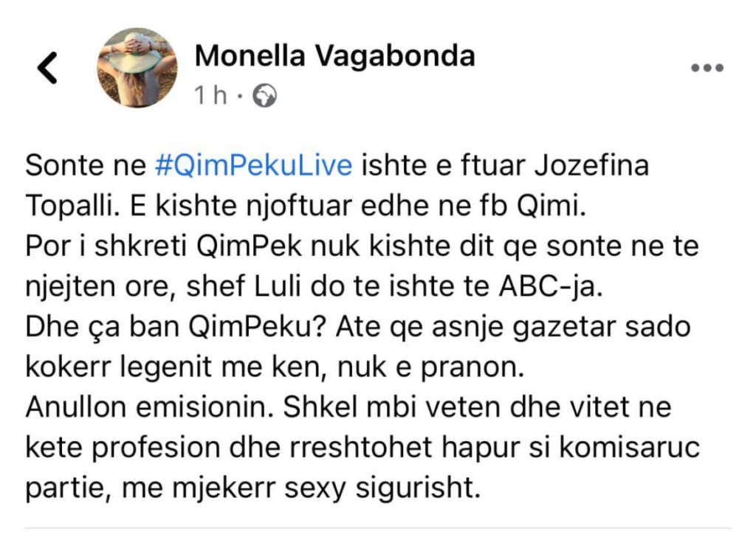The image size is (756, 540).
Task: Open the post's three-dot options menu
Action: click(707, 69)
